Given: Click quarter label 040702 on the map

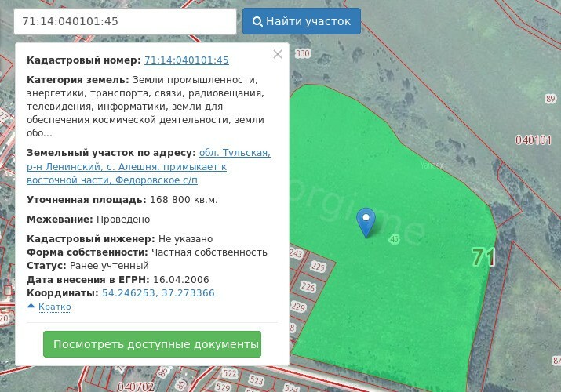Looking at the screenshot, I should click(x=135, y=387).
